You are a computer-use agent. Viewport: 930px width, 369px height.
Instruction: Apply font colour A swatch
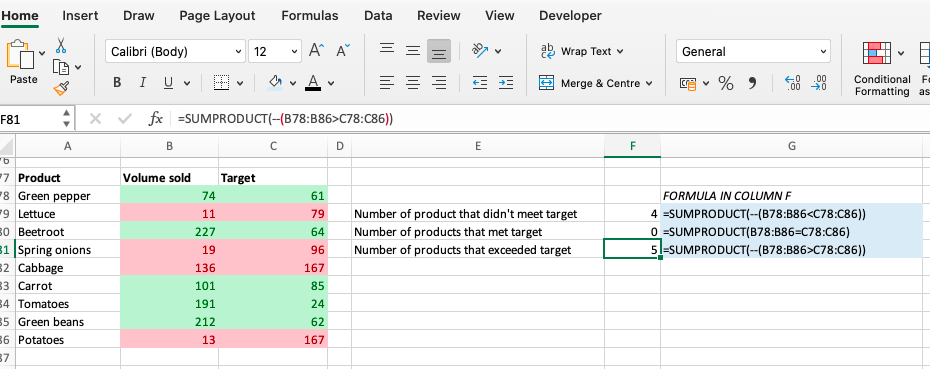point(313,82)
